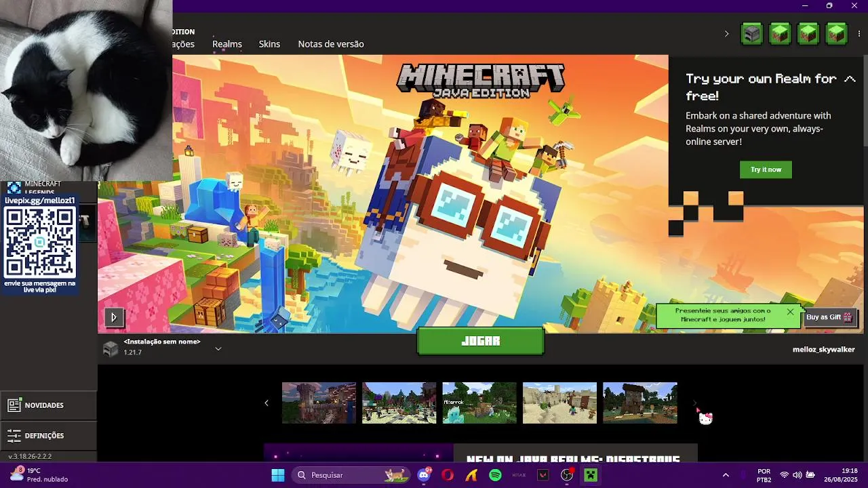The width and height of the screenshot is (868, 488).
Task: Open the volume control in system tray
Action: coord(797,475)
